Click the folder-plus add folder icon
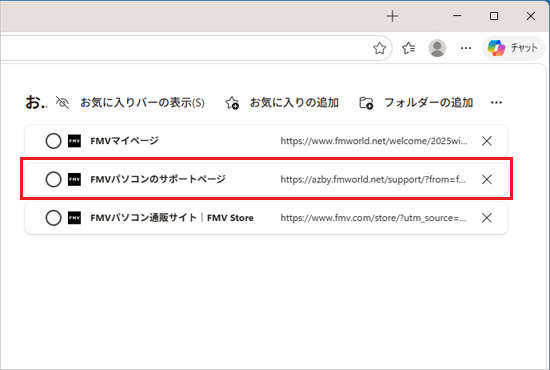 click(366, 103)
